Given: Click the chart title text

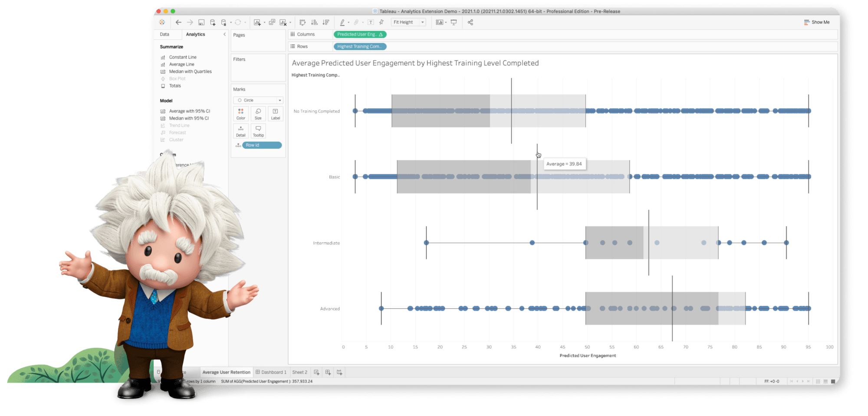Looking at the screenshot, I should pos(415,63).
